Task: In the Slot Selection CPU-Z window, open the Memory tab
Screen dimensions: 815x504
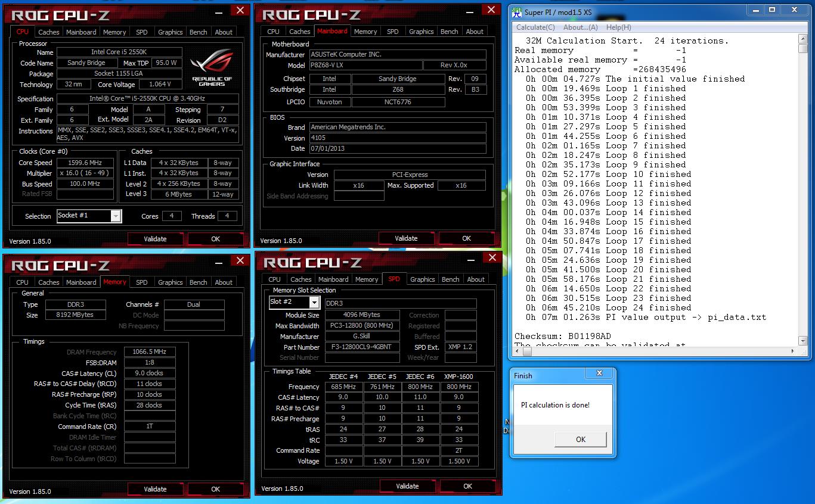Action: tap(367, 279)
